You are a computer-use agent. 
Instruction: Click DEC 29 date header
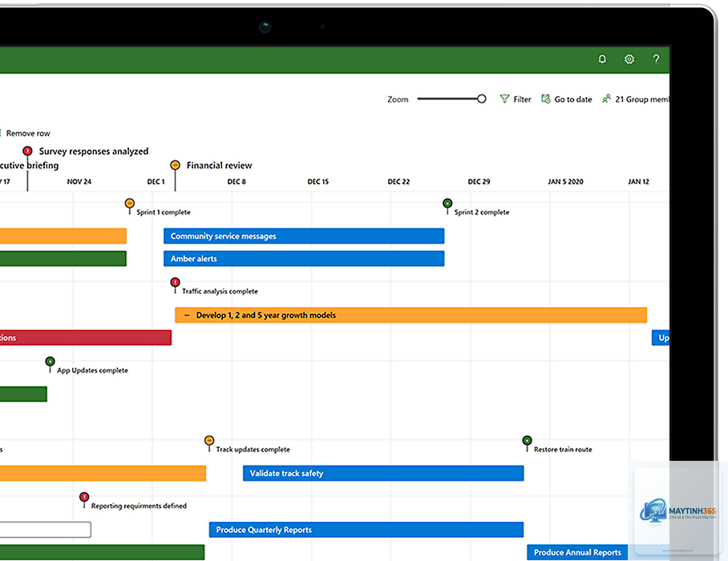(x=479, y=181)
